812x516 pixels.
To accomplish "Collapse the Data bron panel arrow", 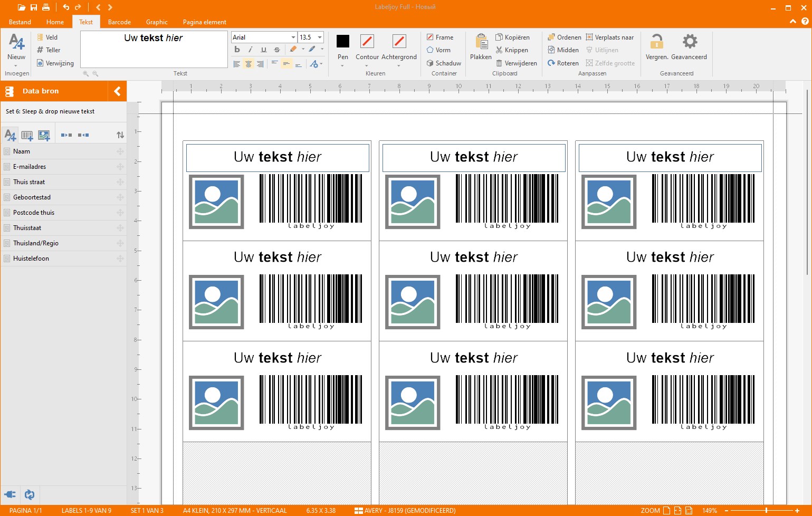I will pyautogui.click(x=117, y=91).
